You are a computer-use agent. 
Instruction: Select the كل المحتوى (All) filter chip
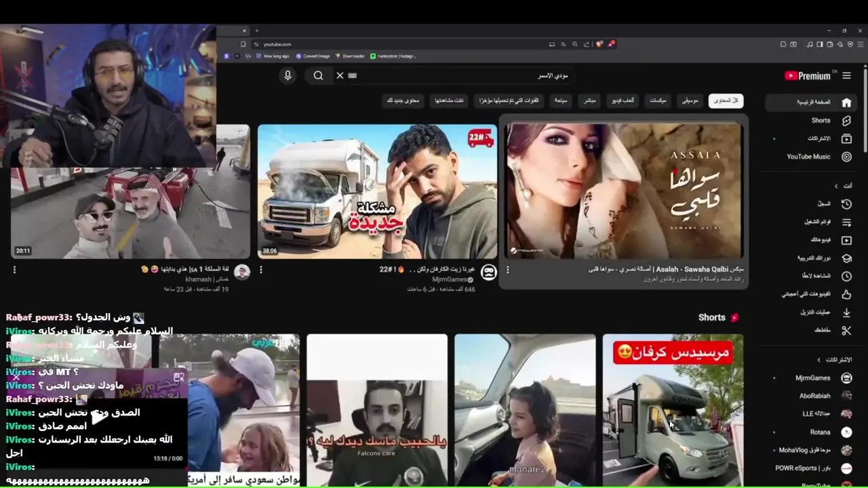tap(726, 100)
